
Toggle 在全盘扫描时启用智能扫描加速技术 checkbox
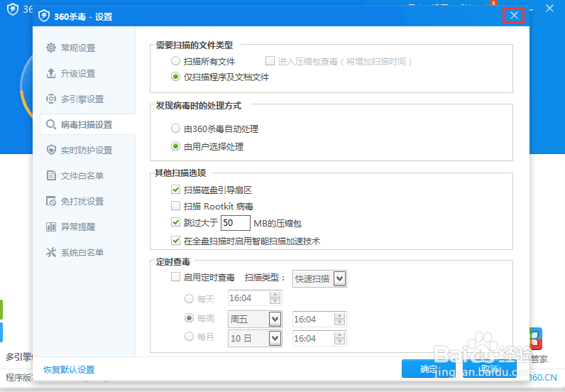point(175,240)
